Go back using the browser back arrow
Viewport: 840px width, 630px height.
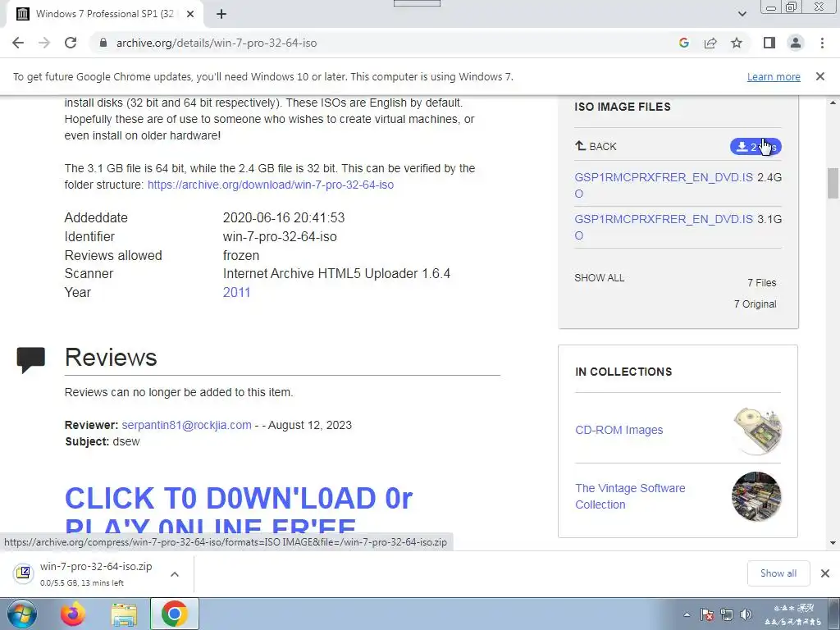(x=18, y=43)
